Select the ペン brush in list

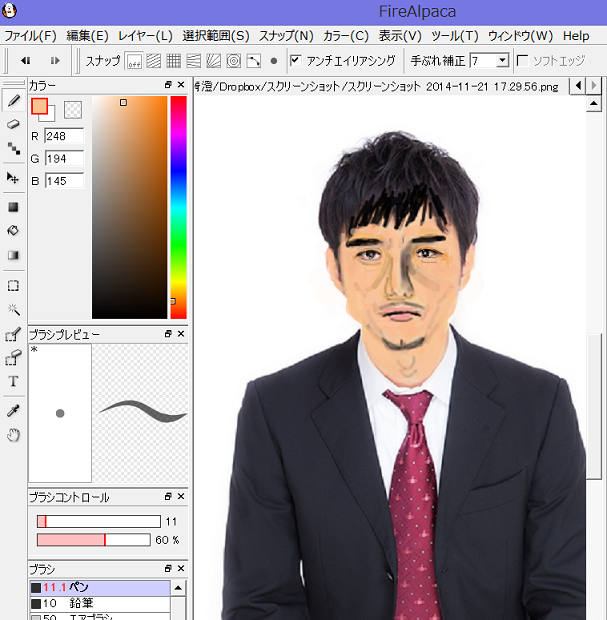click(100, 588)
